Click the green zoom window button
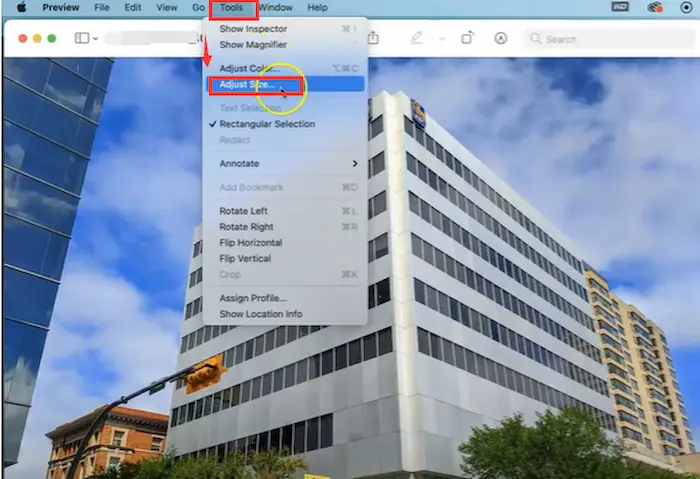Image resolution: width=700 pixels, height=479 pixels. coord(52,38)
